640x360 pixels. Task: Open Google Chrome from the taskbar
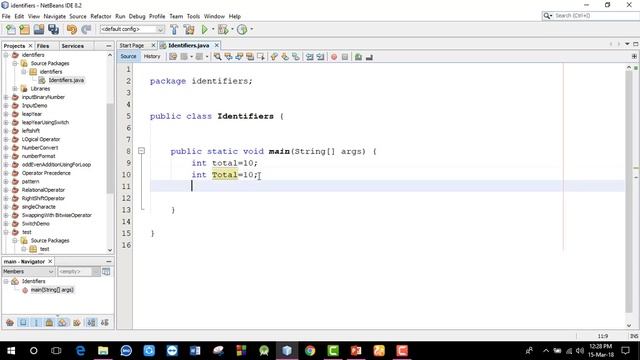point(310,351)
